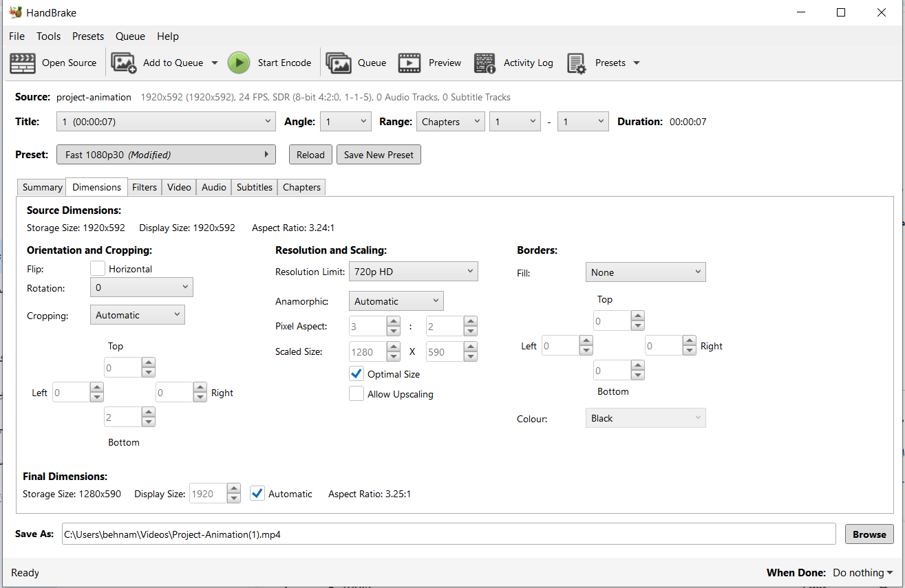Open the border Colour dropdown showing Black
Viewport: 905px width, 588px height.
(646, 418)
